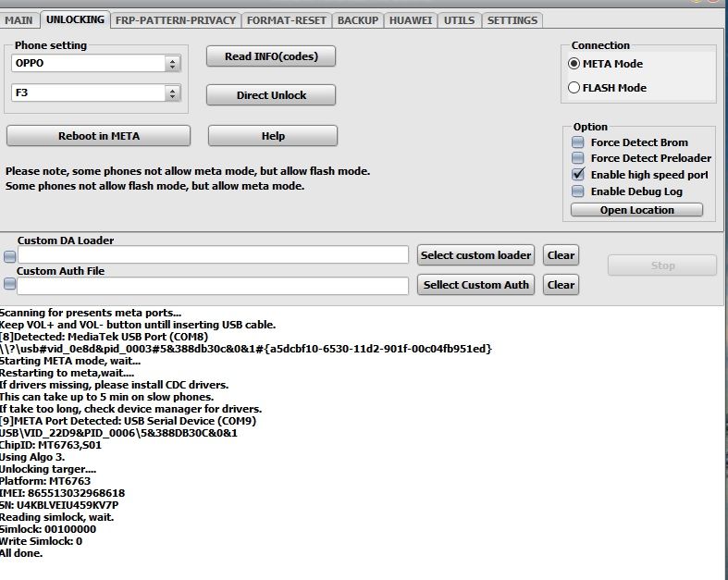Uncheck Enable high speed port
This screenshot has width=728, height=580.
578,175
